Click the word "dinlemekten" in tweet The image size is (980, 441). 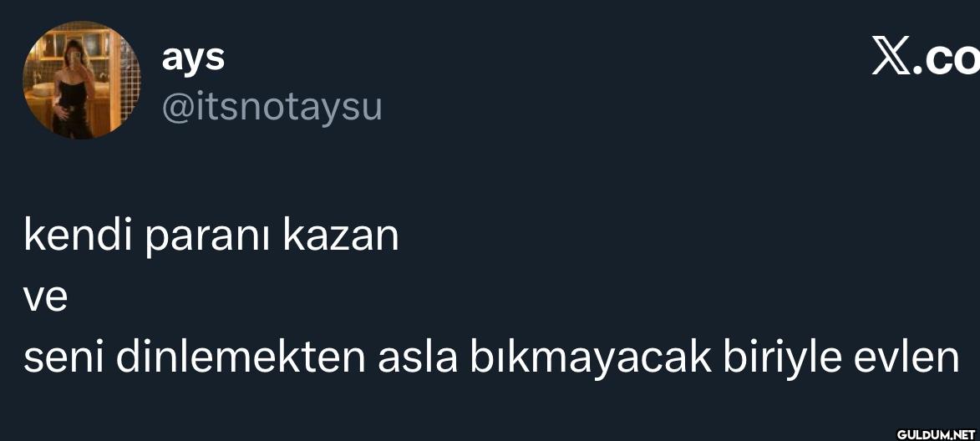[241, 358]
